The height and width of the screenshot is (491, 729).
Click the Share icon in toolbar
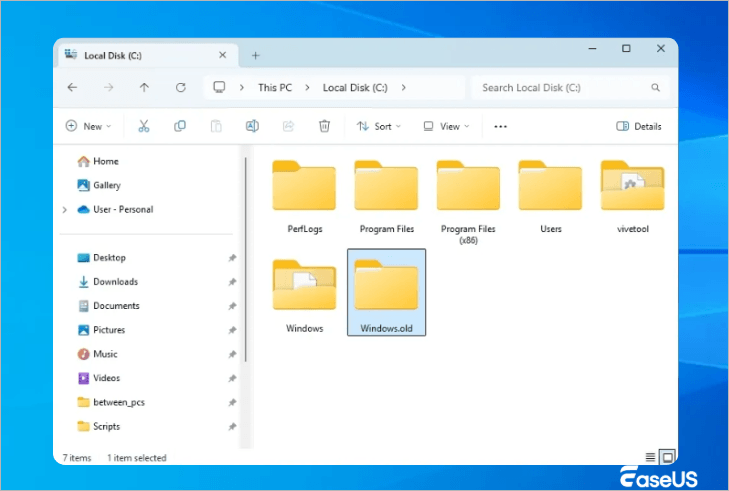tap(288, 126)
